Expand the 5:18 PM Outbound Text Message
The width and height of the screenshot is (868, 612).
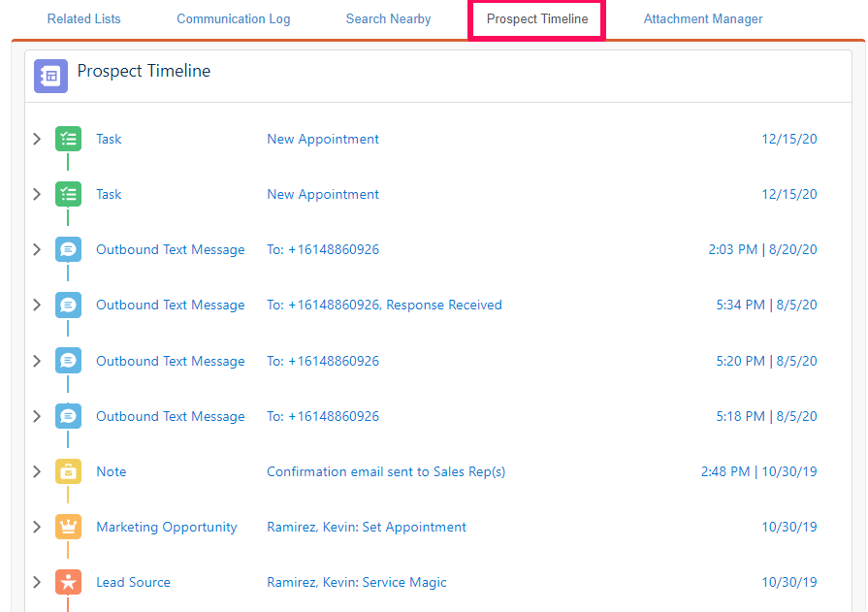[37, 416]
